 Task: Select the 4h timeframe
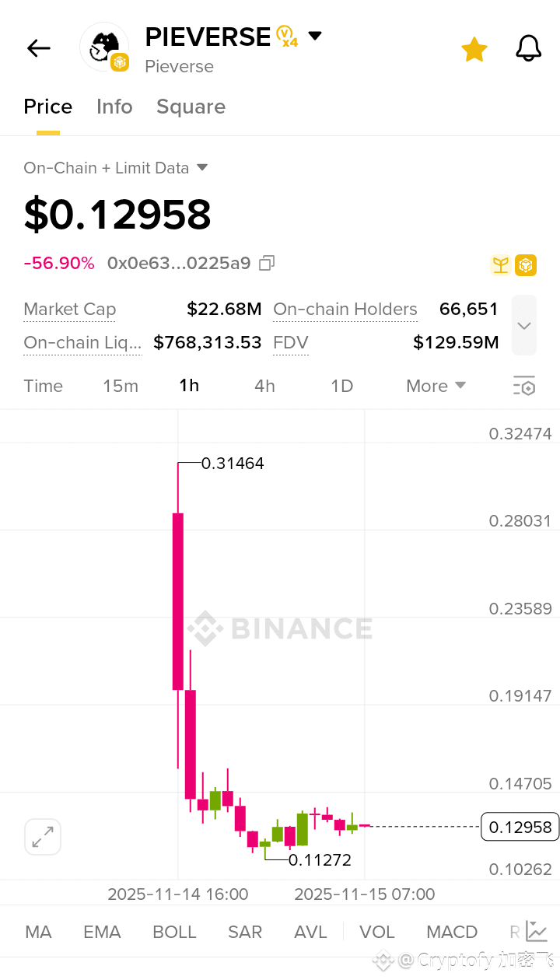(x=264, y=386)
